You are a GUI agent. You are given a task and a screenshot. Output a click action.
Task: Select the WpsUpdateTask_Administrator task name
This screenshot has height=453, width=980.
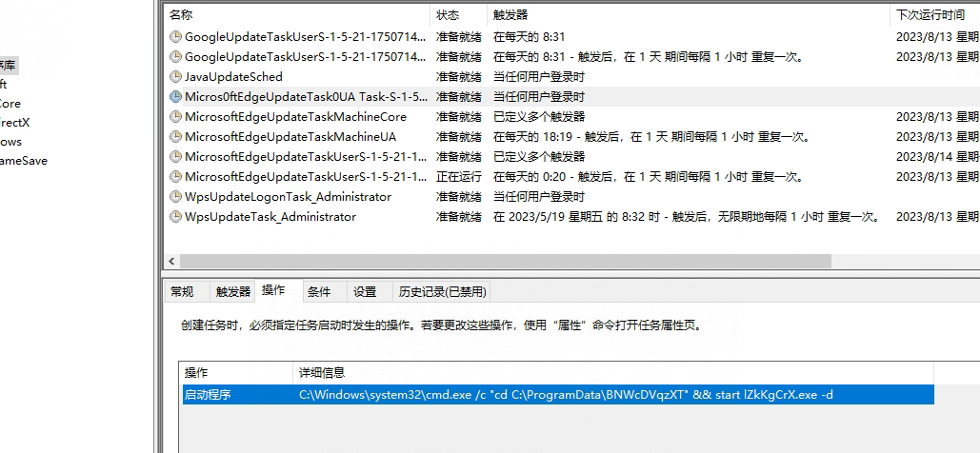point(270,217)
